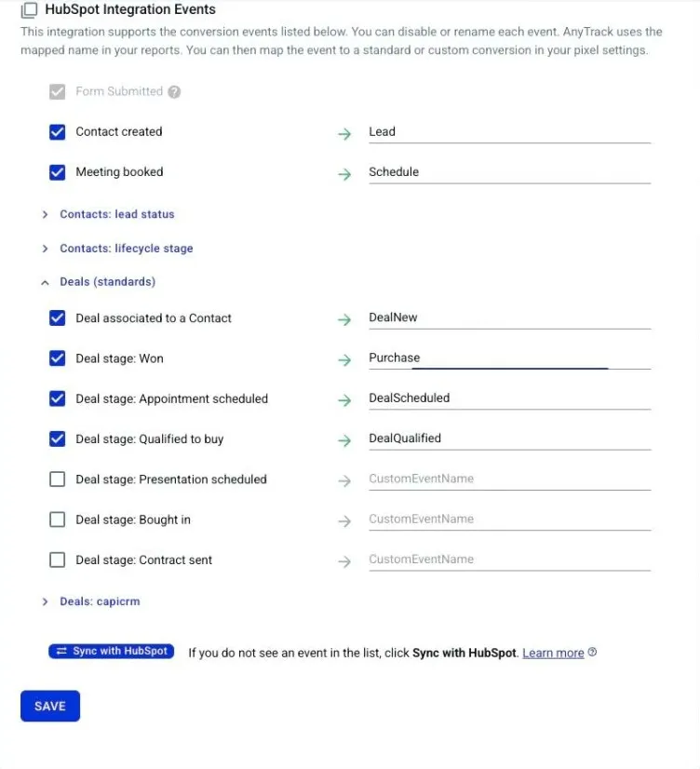Enable the Deal stage: Presentation scheduled checkbox
700x769 pixels.
coord(58,479)
